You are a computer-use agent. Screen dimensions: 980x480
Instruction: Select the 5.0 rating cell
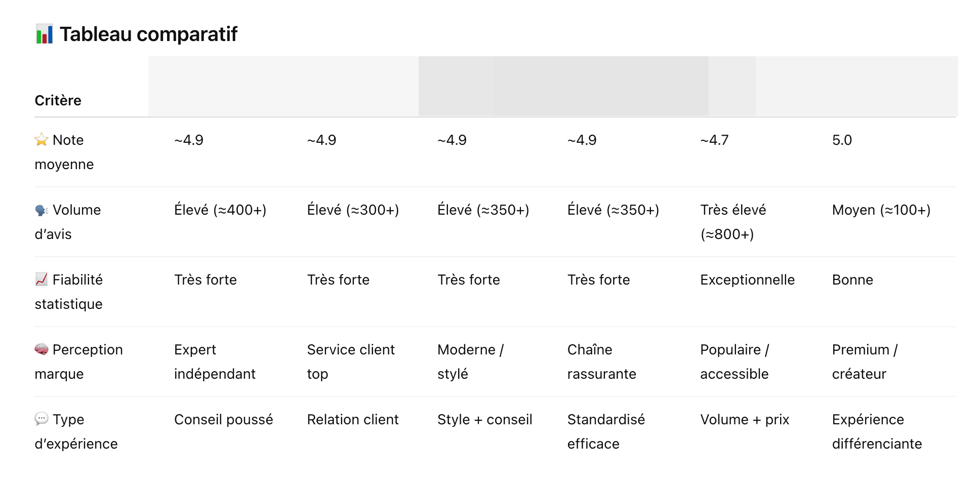coord(842,140)
